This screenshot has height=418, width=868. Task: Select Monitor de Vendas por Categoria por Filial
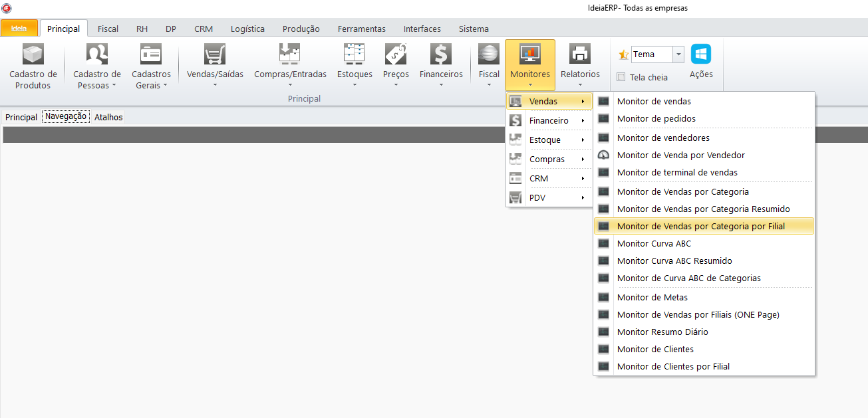click(x=700, y=227)
